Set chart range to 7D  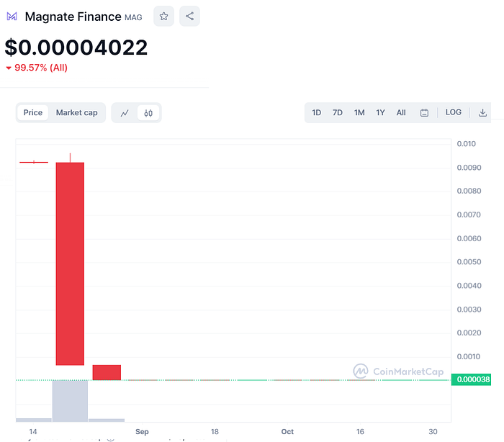click(x=338, y=113)
